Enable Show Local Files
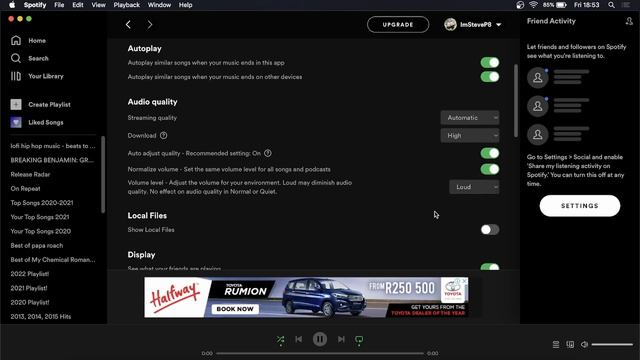The image size is (640, 360). (x=490, y=229)
